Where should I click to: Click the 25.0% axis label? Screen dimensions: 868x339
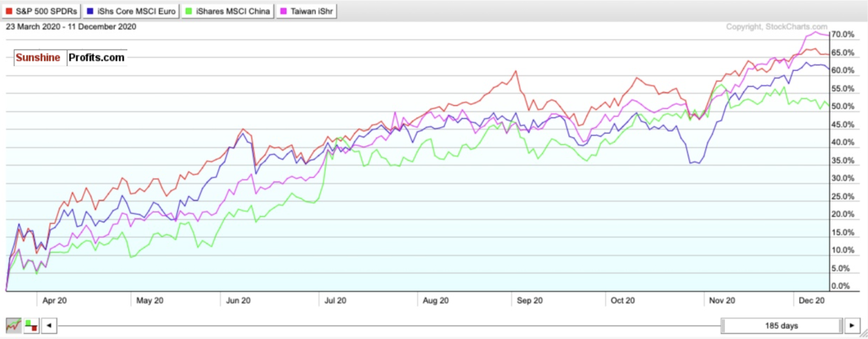pyautogui.click(x=843, y=196)
